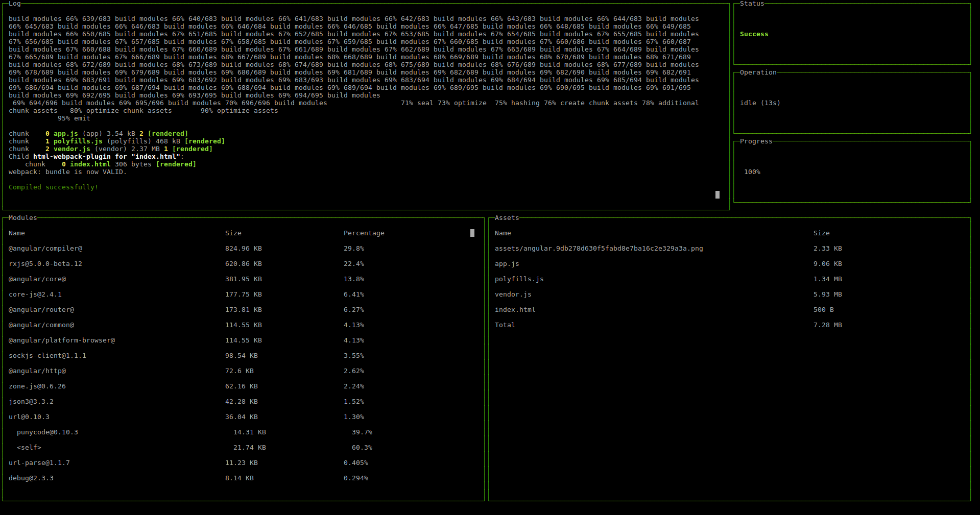Click the Assets panel title

pos(507,218)
